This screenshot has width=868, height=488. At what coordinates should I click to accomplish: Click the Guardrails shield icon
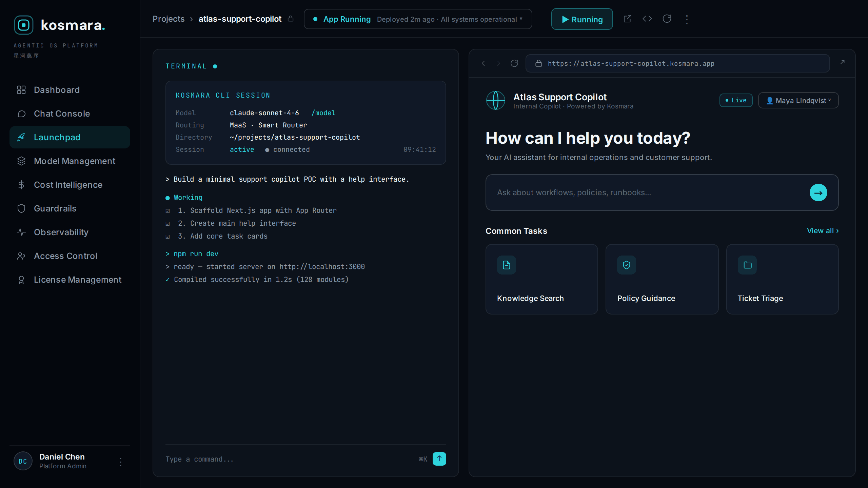tap(21, 208)
